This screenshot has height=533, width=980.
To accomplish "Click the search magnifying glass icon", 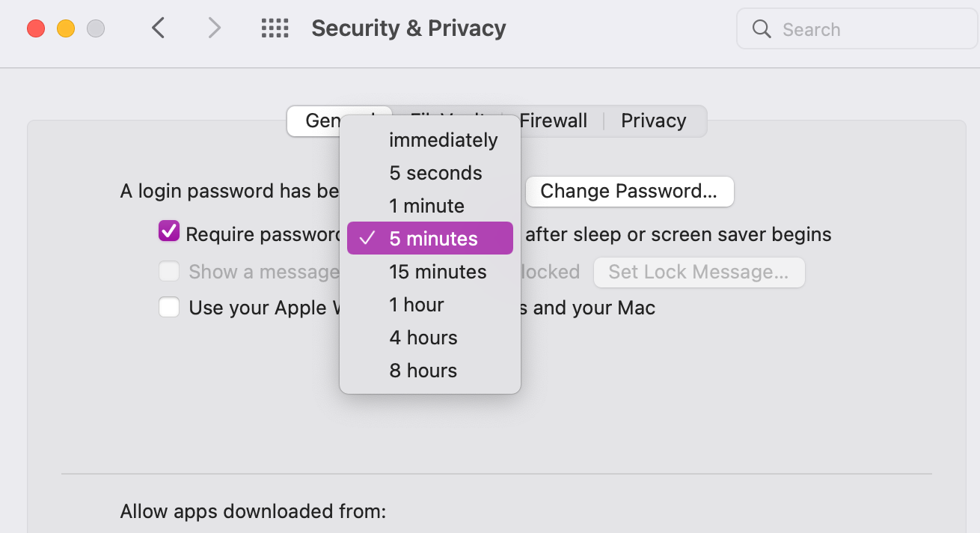I will pos(762,29).
